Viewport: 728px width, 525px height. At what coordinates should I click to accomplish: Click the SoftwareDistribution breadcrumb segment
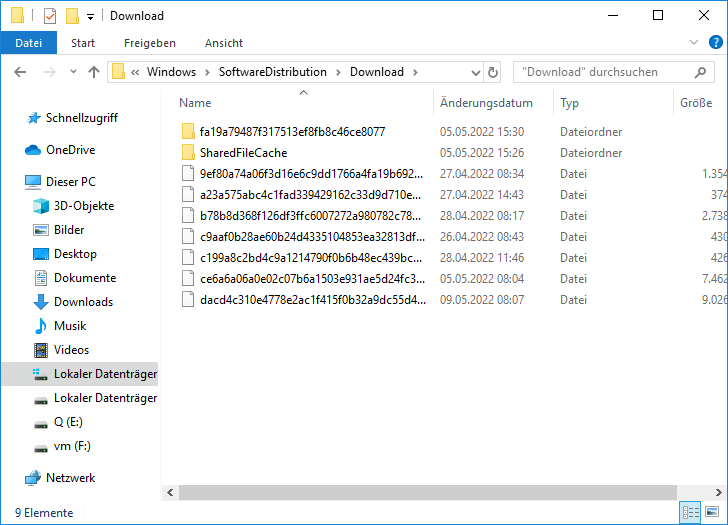[x=273, y=72]
